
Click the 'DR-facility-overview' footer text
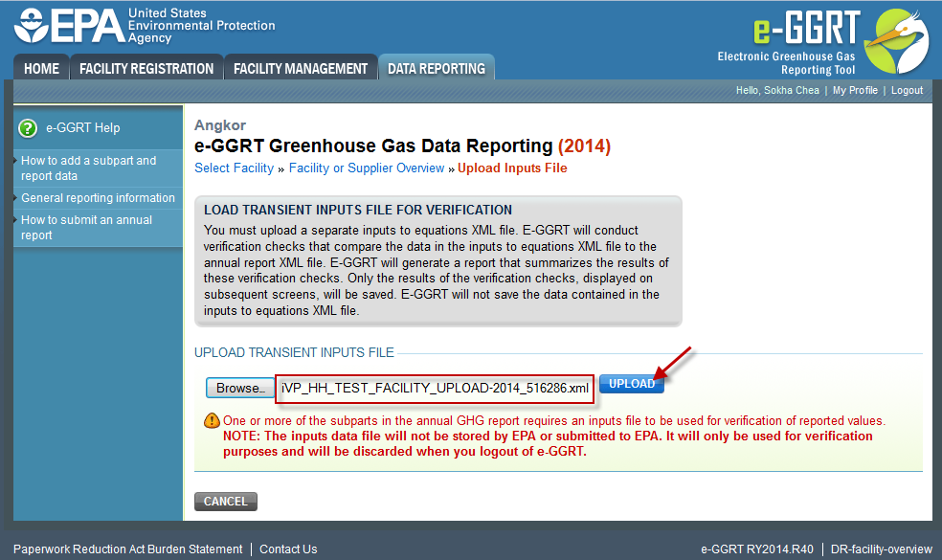coord(882,549)
